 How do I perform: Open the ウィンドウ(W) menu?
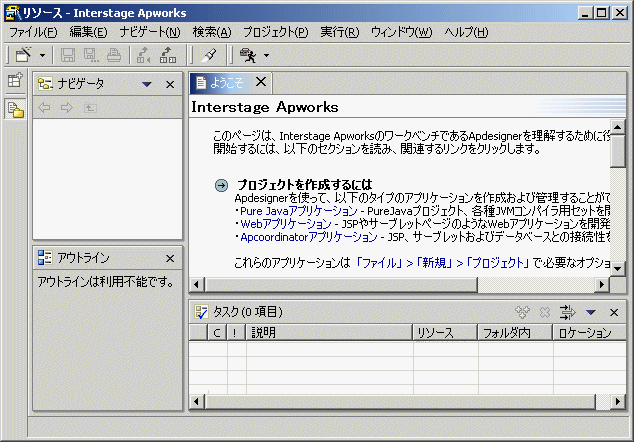pos(402,32)
